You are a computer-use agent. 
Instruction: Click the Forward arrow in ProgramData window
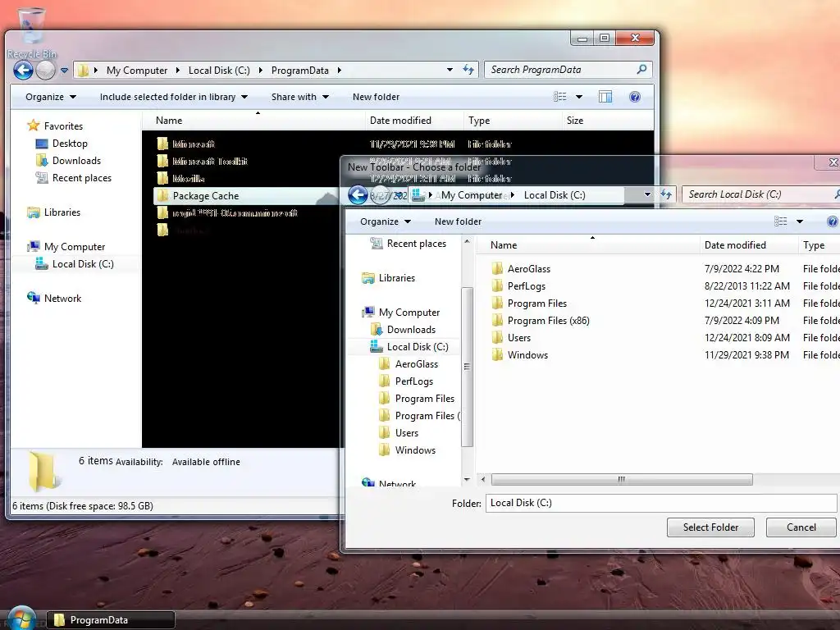[x=46, y=71]
